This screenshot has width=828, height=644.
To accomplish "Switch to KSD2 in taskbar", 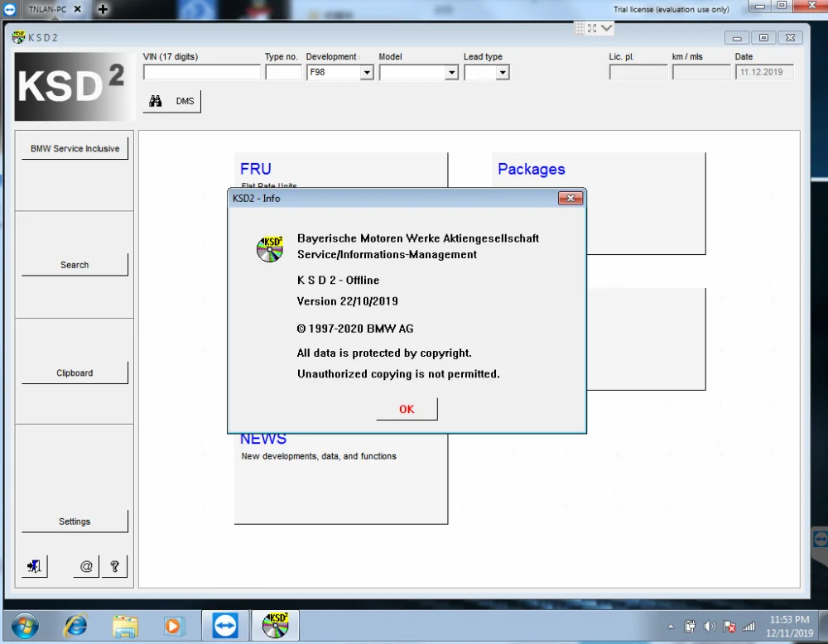I will [275, 626].
